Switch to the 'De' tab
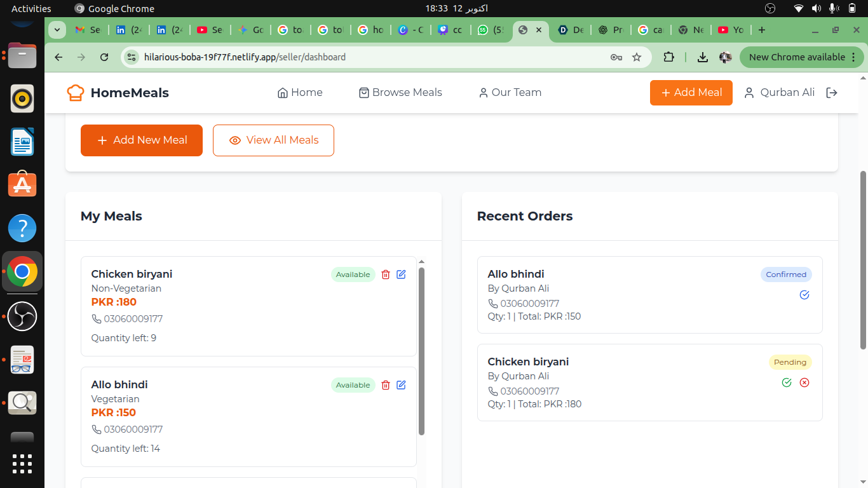Image resolution: width=868 pixels, height=488 pixels. 571,30
